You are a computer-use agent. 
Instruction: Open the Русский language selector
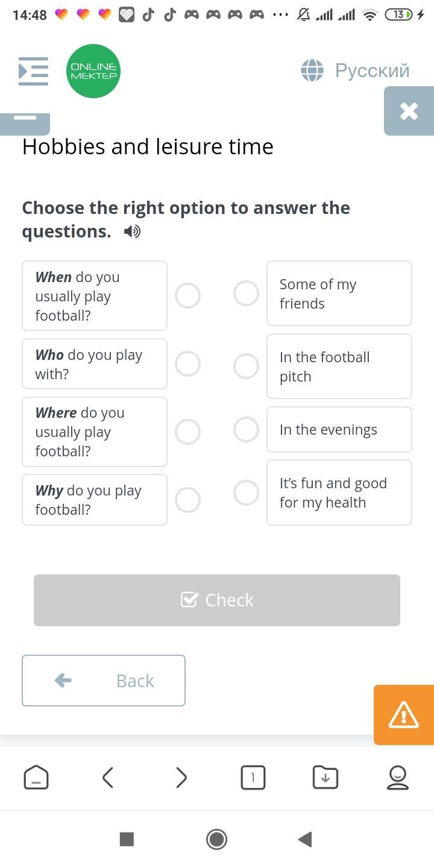point(372,71)
